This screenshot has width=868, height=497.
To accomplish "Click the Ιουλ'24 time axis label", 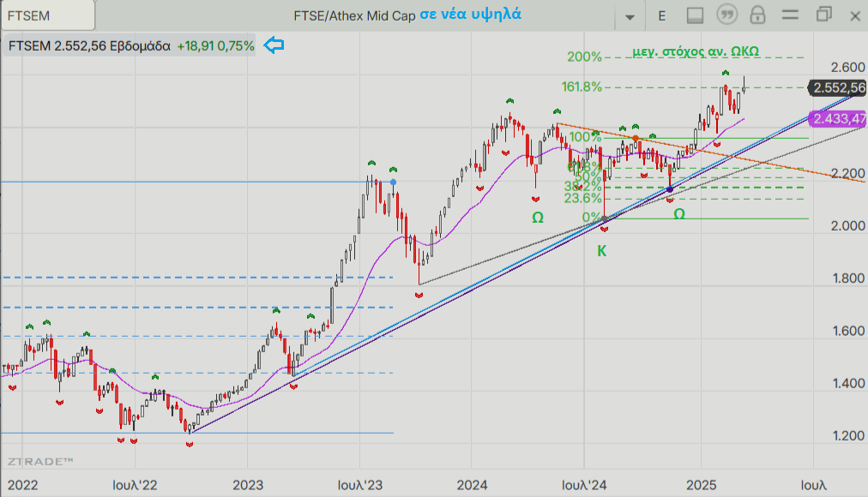I will (584, 485).
